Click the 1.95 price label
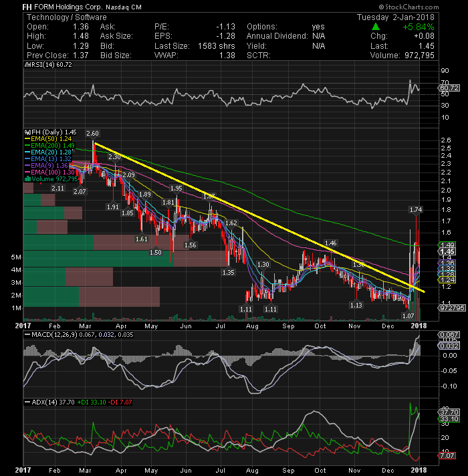 tap(177, 189)
